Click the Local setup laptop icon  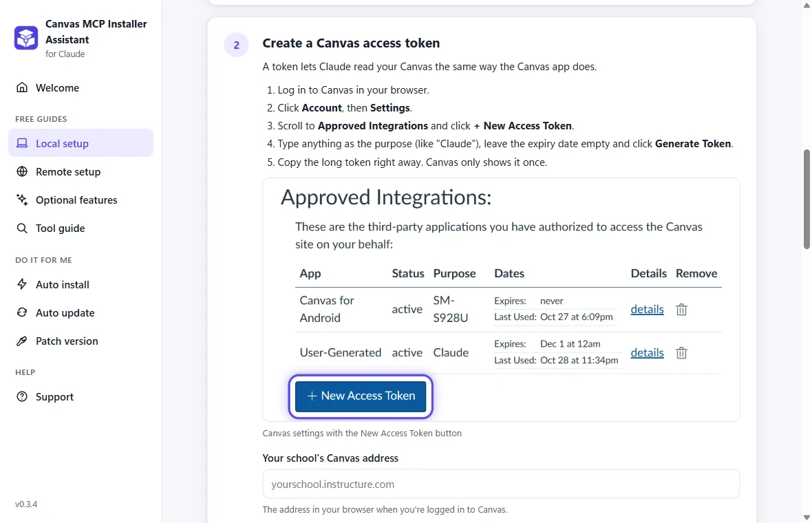(x=22, y=143)
